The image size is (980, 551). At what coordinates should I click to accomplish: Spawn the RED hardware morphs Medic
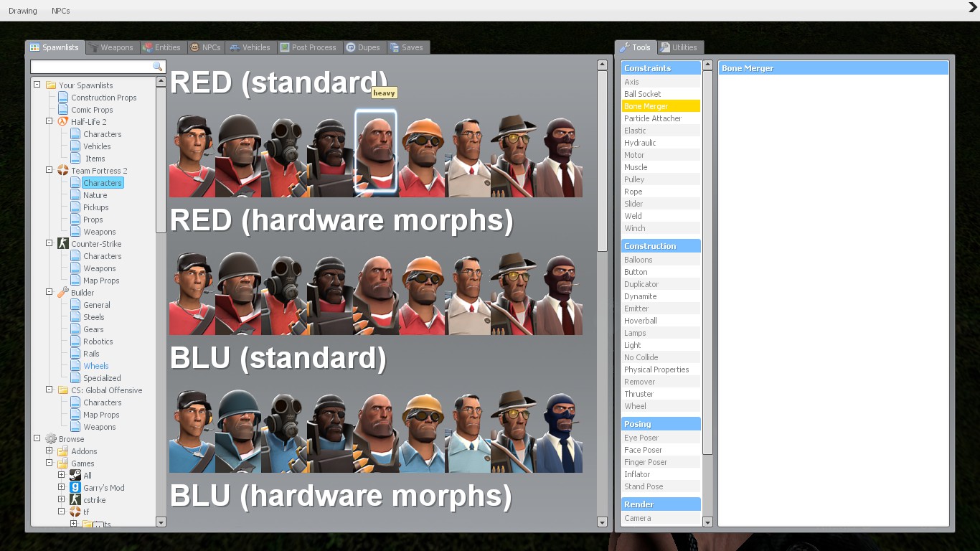(x=468, y=292)
